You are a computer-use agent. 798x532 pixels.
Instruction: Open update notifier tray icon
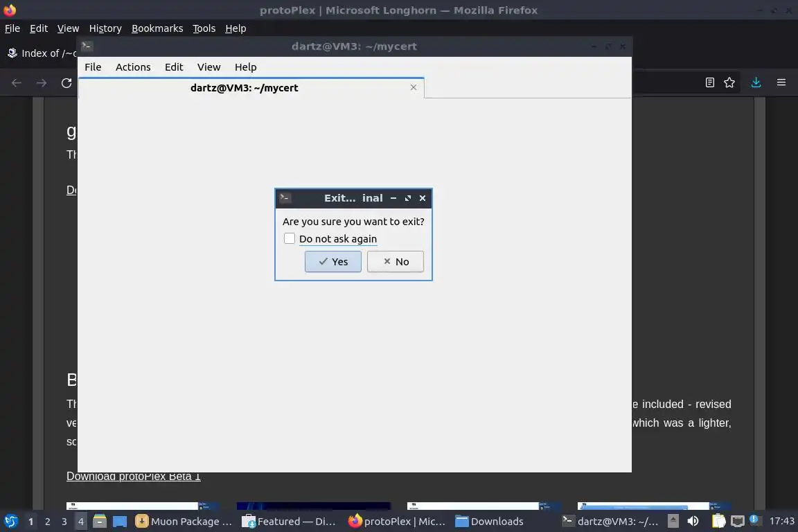point(755,520)
